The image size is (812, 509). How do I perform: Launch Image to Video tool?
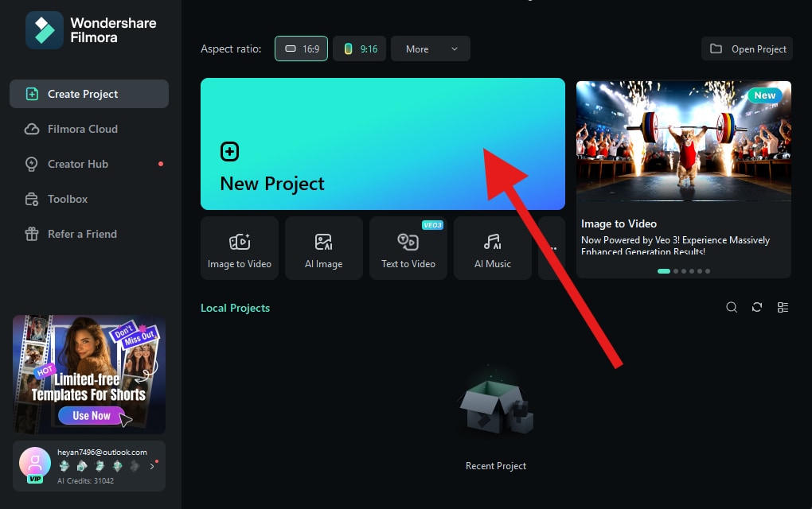pyautogui.click(x=240, y=248)
